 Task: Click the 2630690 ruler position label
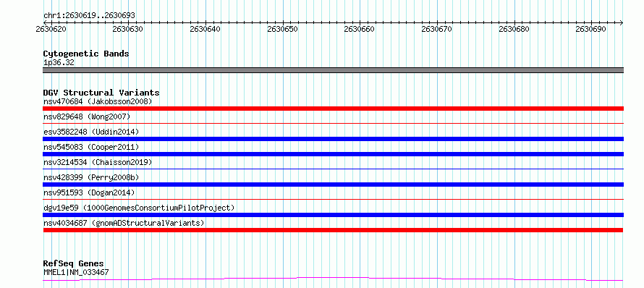click(591, 29)
